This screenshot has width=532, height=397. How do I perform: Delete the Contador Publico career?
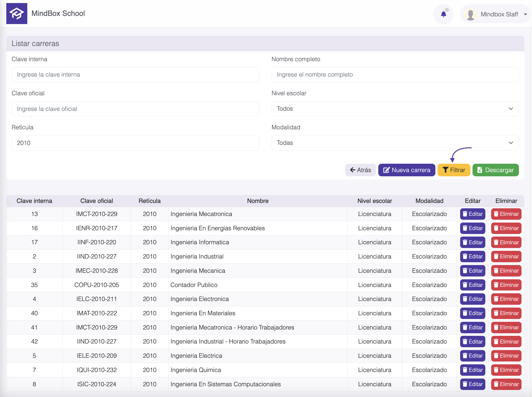pos(506,285)
